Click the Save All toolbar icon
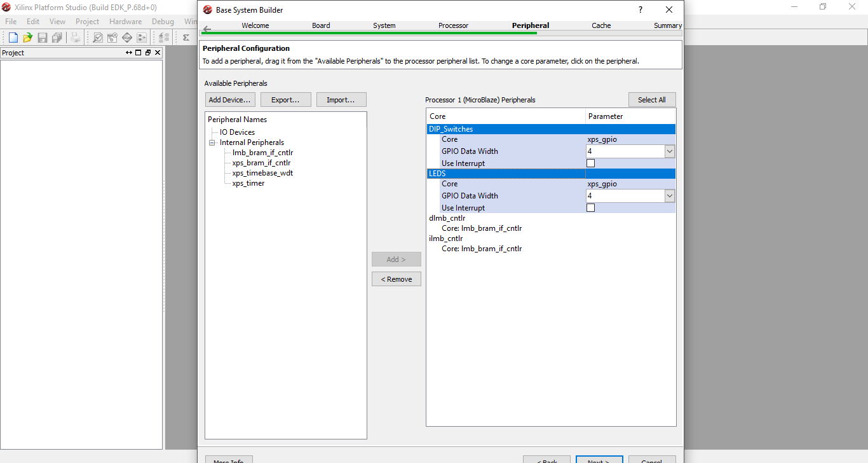Viewport: 868px width, 463px height. 57,38
